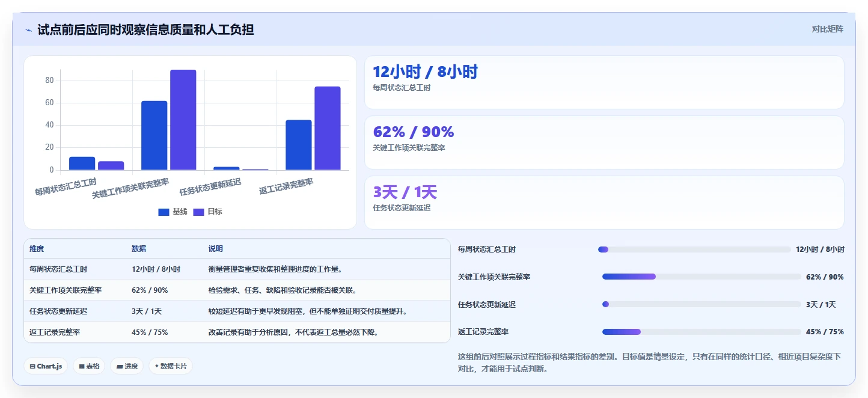Click the 关键工作项关联完整率 progress row label
Screen dimensions: 868x398
click(x=494, y=277)
